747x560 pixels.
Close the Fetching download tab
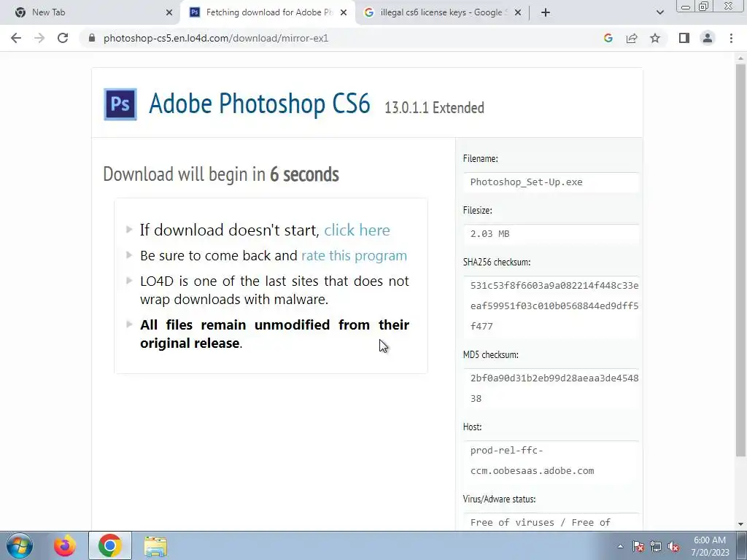click(344, 12)
